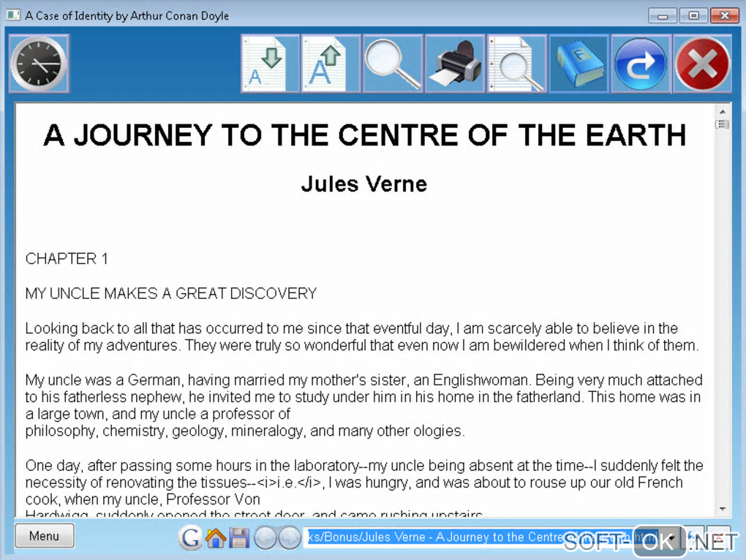Click 'MY UNCLE MAKES A GREAT DISCOVERY' line
Screen dimensions: 746x560
tap(171, 293)
